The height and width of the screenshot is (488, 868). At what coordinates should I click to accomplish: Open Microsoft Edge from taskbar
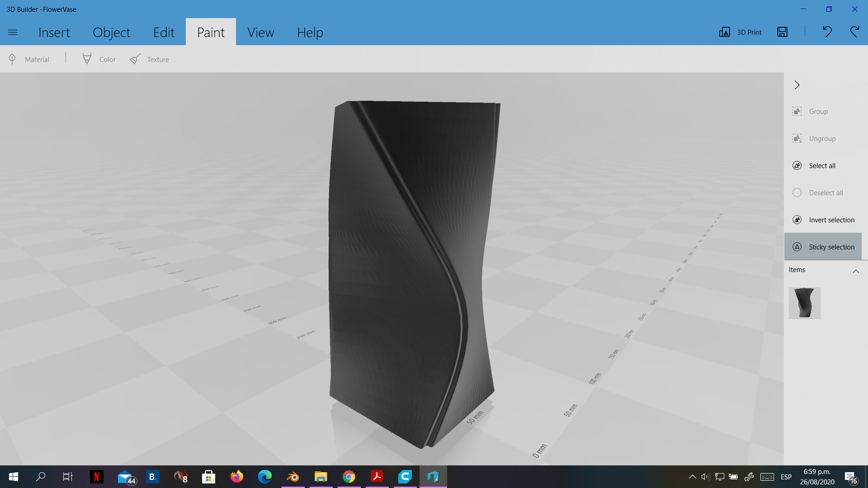tap(265, 477)
